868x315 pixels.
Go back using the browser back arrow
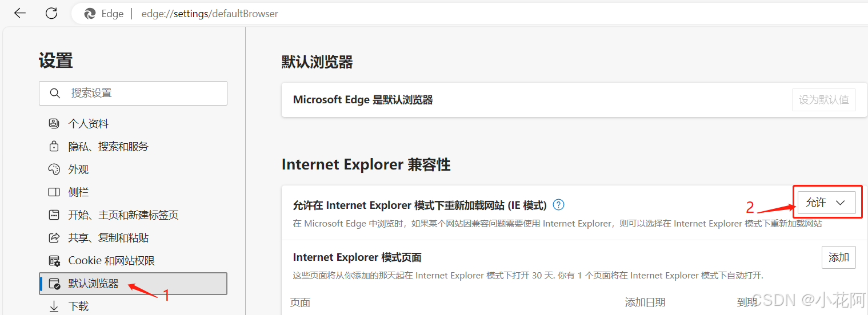click(20, 13)
